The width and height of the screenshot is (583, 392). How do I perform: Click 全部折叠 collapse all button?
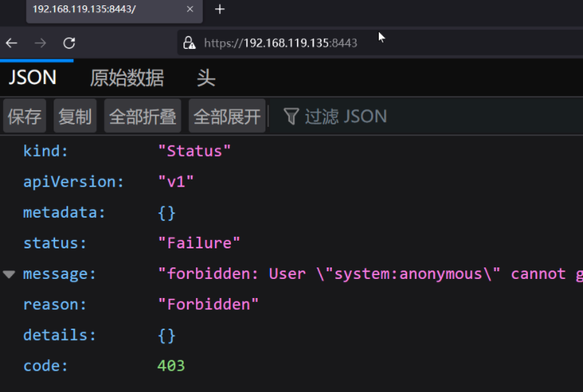point(143,116)
